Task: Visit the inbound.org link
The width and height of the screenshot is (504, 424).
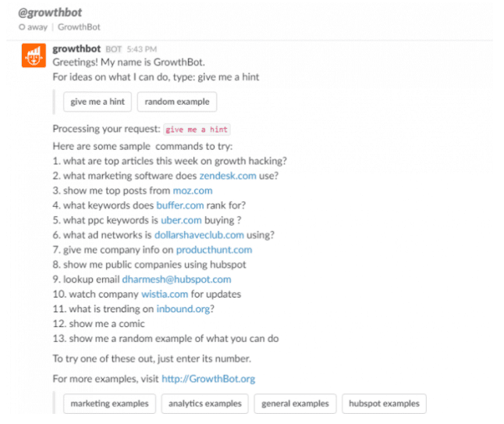Action: [183, 309]
